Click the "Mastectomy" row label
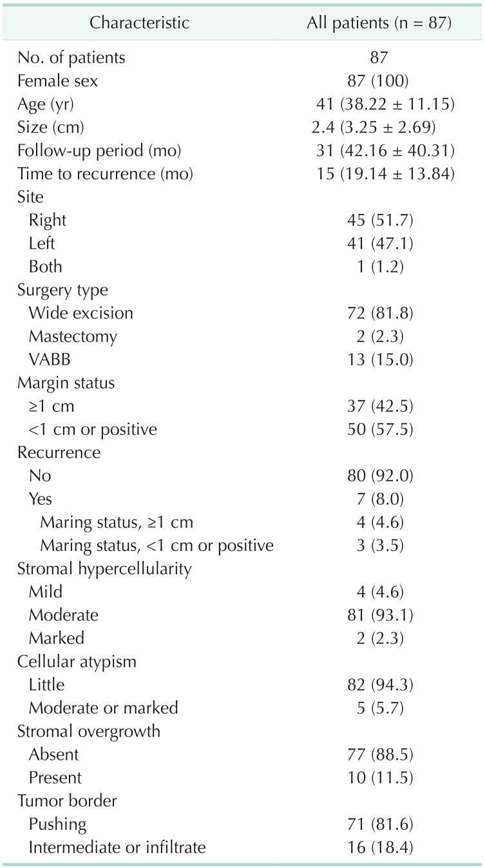Viewport: 485px width, 868px height. [73, 336]
